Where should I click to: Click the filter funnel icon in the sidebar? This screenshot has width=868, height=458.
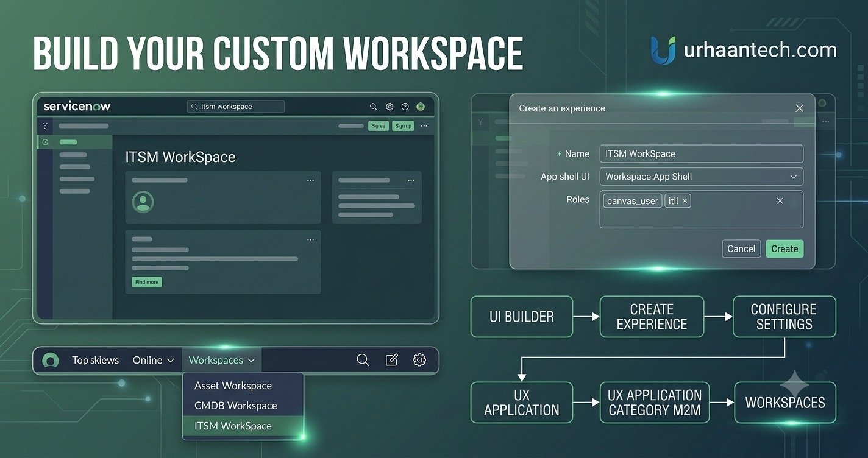tap(45, 125)
